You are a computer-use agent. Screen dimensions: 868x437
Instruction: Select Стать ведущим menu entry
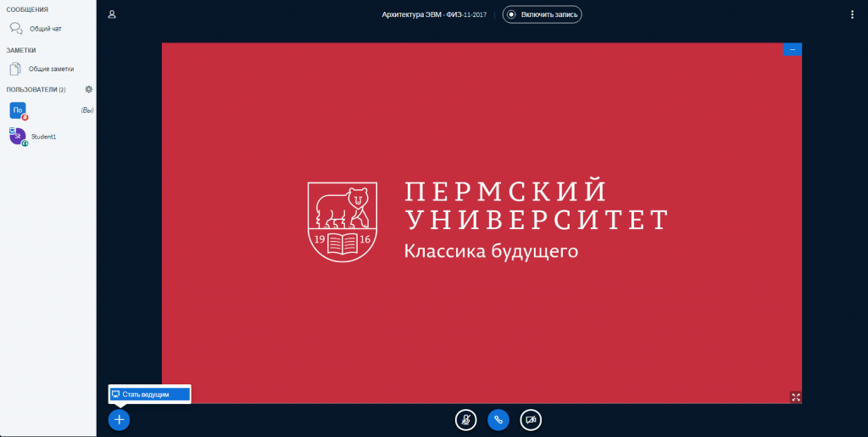coord(150,395)
